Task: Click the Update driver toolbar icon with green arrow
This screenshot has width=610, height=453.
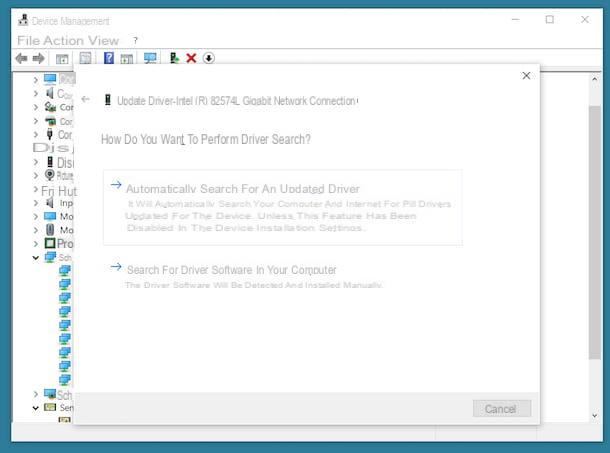Action: coord(174,58)
